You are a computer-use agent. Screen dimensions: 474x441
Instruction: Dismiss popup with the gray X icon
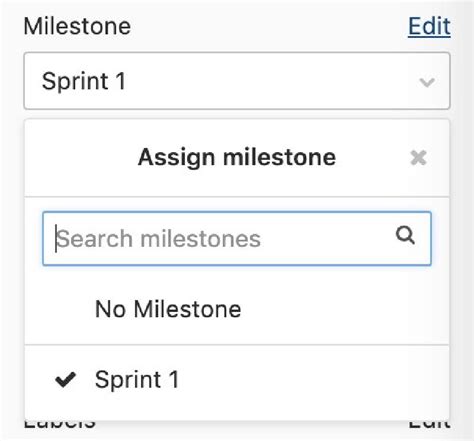(x=419, y=157)
